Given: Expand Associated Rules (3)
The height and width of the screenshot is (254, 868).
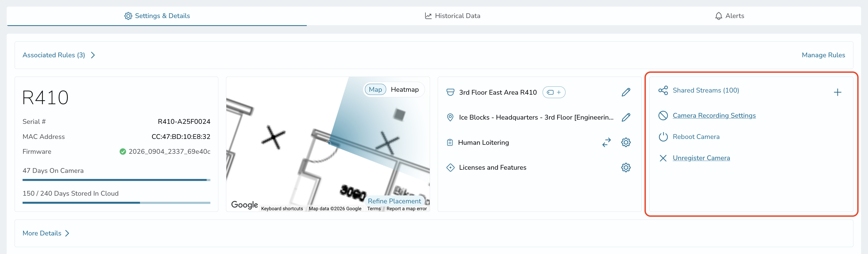Looking at the screenshot, I should click(59, 55).
